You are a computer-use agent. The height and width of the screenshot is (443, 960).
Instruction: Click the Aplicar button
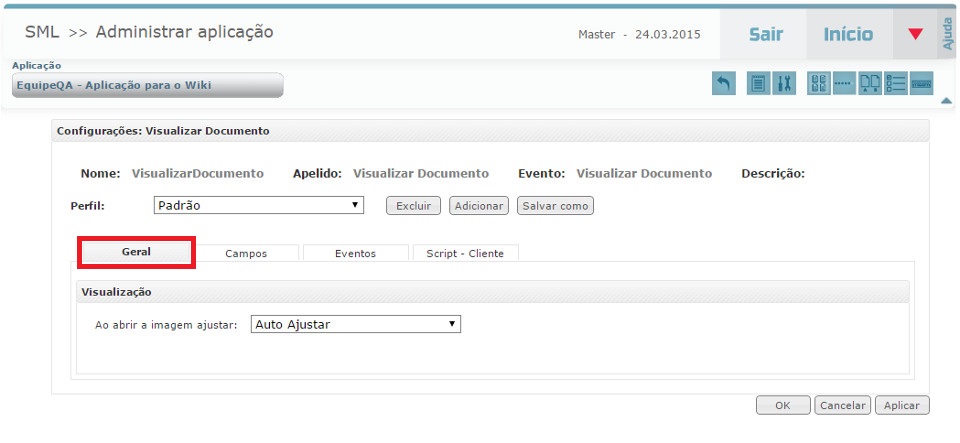[902, 406]
